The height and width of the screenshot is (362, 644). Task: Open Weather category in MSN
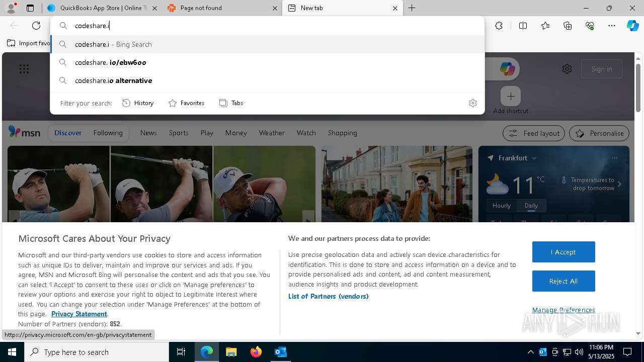point(272,133)
